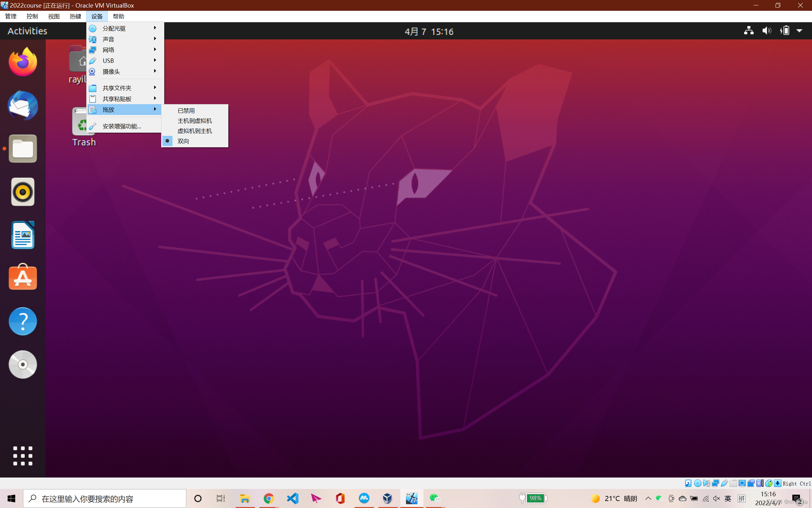Click the Ubuntu volume speaker icon

(767, 30)
